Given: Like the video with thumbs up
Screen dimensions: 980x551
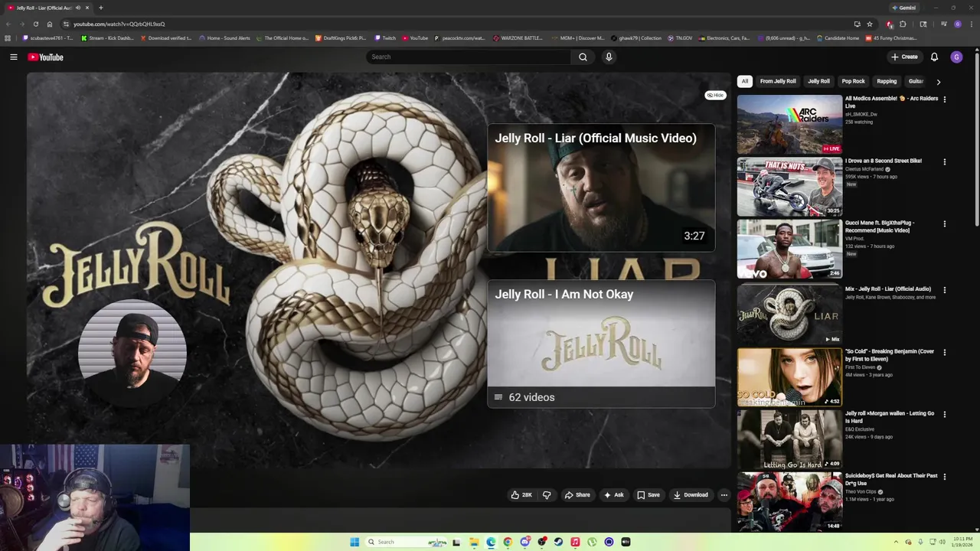Looking at the screenshot, I should [521, 495].
